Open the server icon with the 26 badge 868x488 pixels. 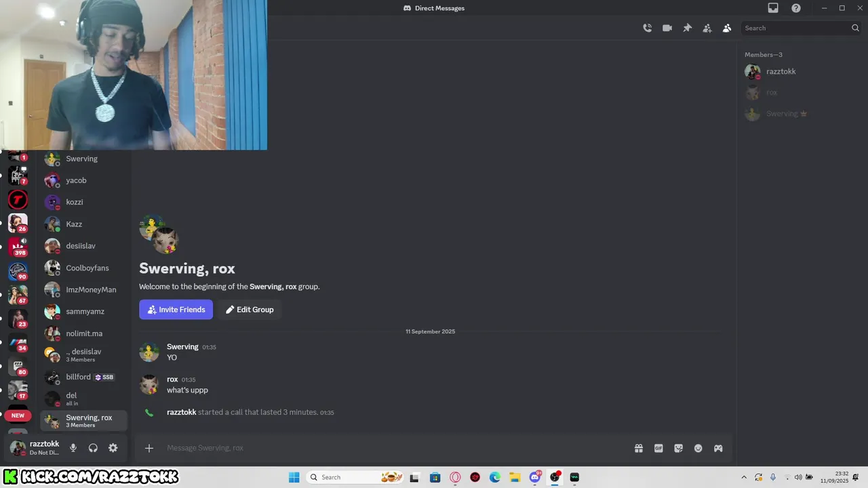(18, 222)
